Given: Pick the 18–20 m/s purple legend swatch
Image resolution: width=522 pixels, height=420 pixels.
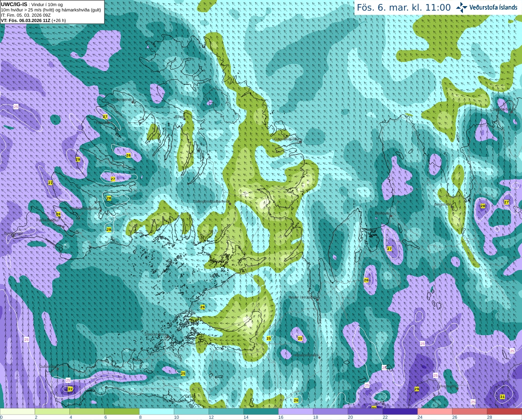Looking at the screenshot, I should (x=331, y=411).
